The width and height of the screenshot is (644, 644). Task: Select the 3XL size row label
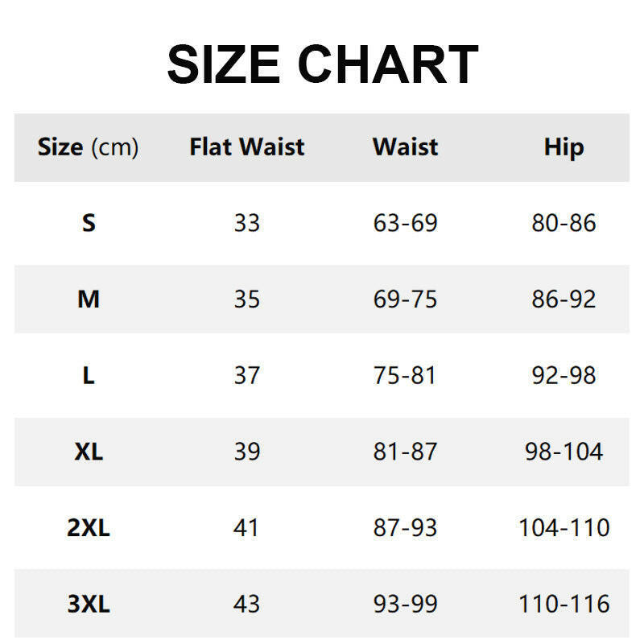(89, 604)
